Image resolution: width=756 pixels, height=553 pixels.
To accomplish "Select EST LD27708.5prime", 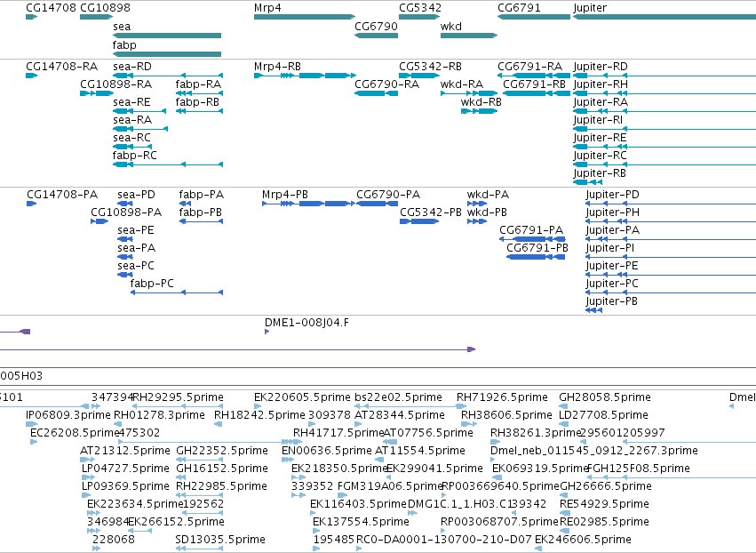I will pyautogui.click(x=603, y=415).
